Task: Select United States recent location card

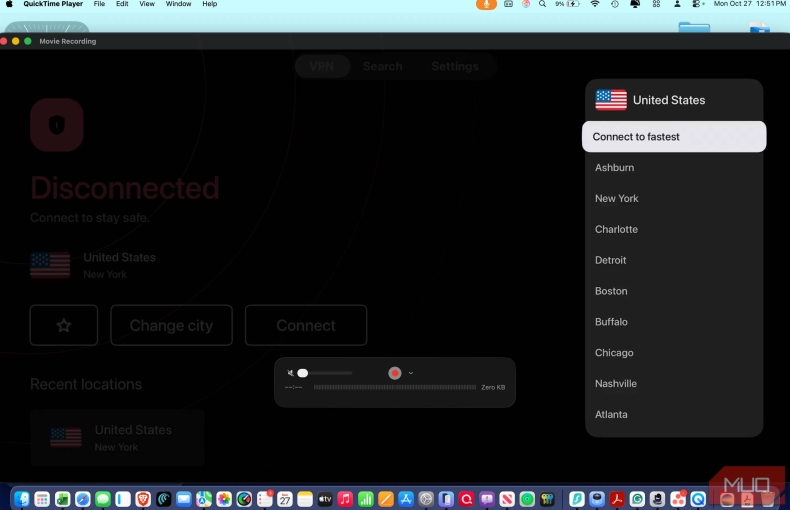Action: [117, 438]
